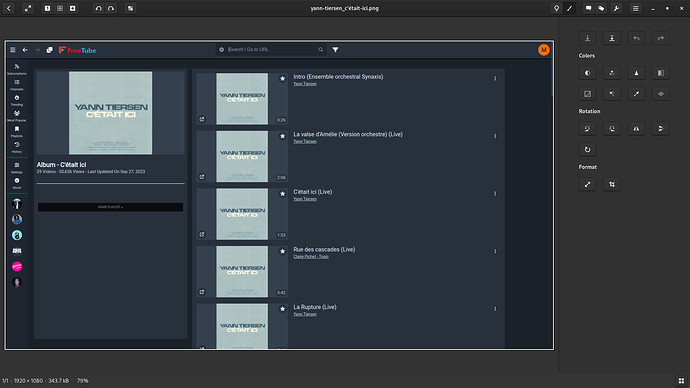Click the orange M profile avatar
Screen dimensions: 690x388
point(543,50)
